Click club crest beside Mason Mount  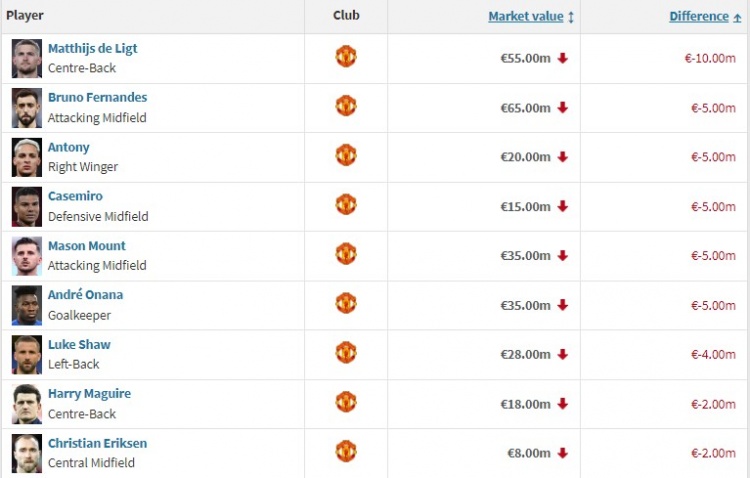point(346,254)
